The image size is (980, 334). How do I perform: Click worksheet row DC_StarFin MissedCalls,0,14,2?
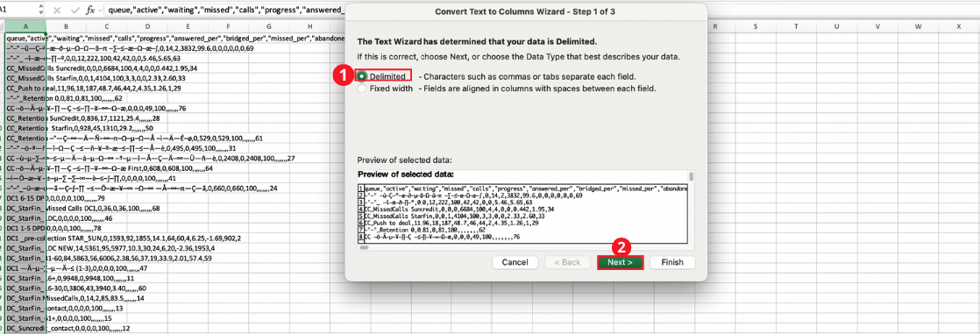tap(75, 299)
